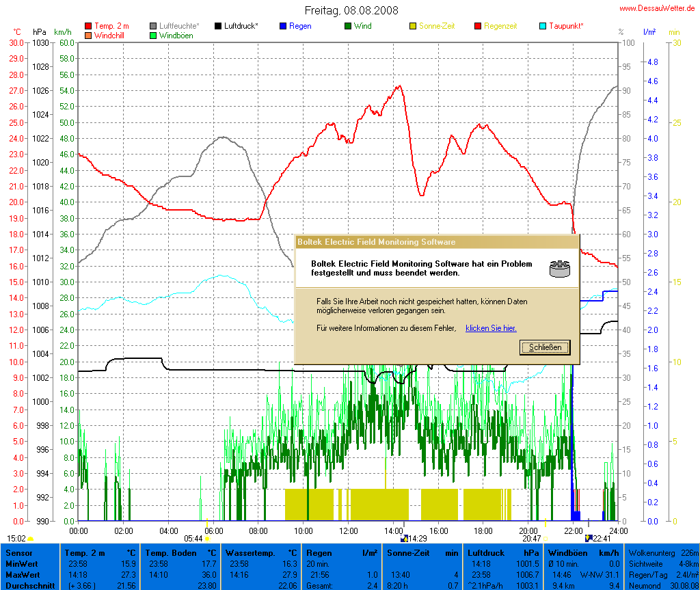Click the marker icon beside 22:41

pyautogui.click(x=588, y=539)
